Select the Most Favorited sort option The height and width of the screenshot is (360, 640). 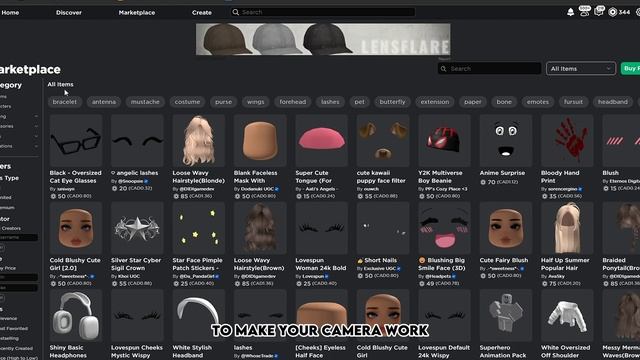14,328
